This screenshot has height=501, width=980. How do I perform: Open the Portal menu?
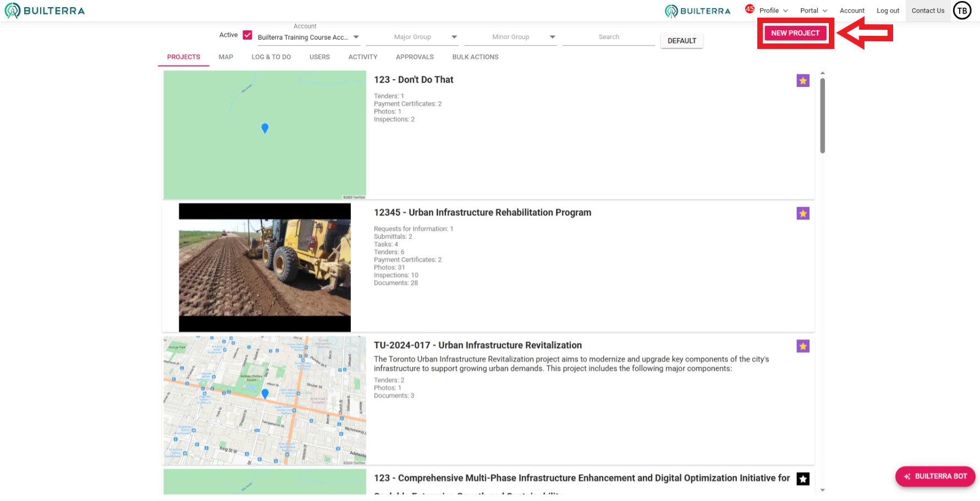[x=814, y=10]
